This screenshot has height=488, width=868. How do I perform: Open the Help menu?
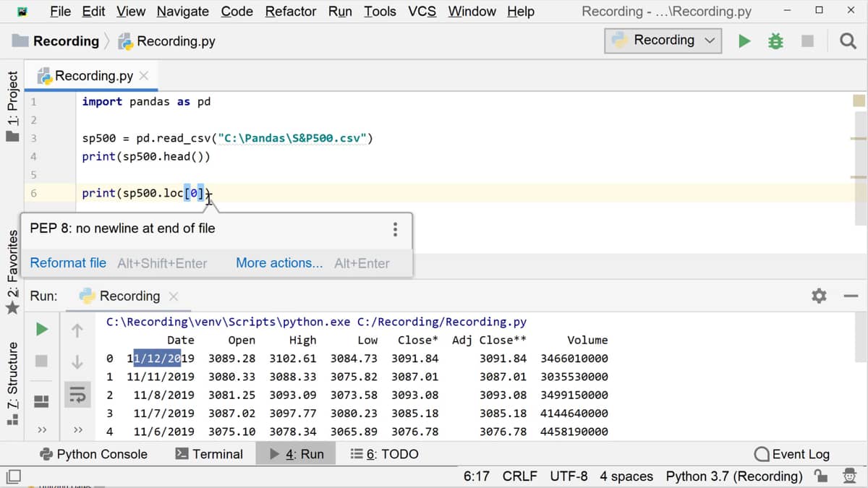point(521,12)
